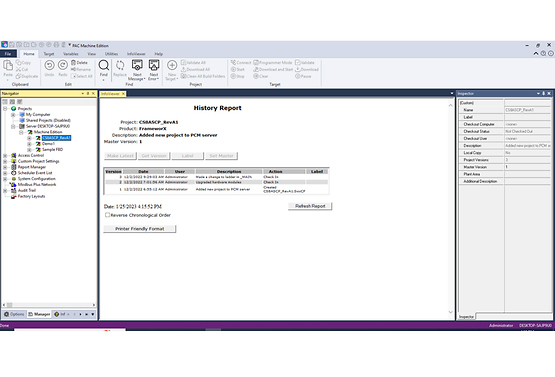Select the Access Control node
This screenshot has width=555, height=377.
pyautogui.click(x=31, y=155)
